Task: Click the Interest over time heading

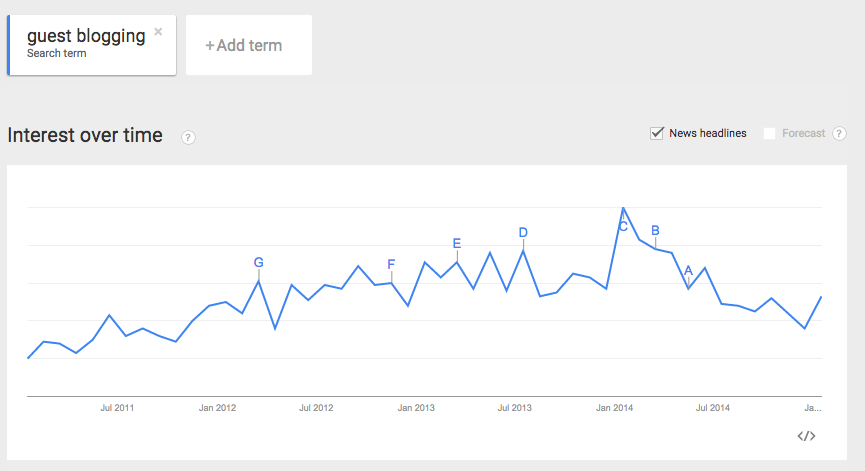Action: (85, 135)
